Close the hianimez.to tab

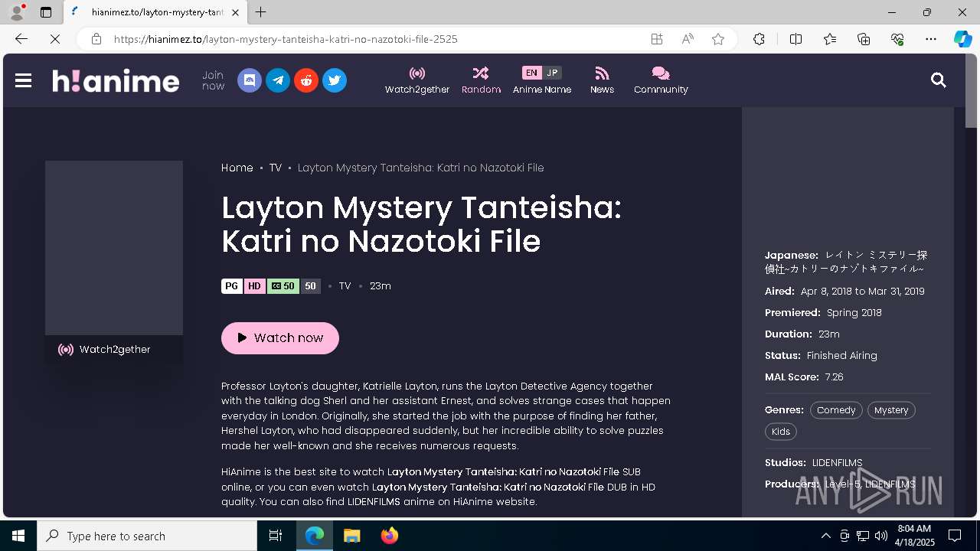[x=236, y=12]
